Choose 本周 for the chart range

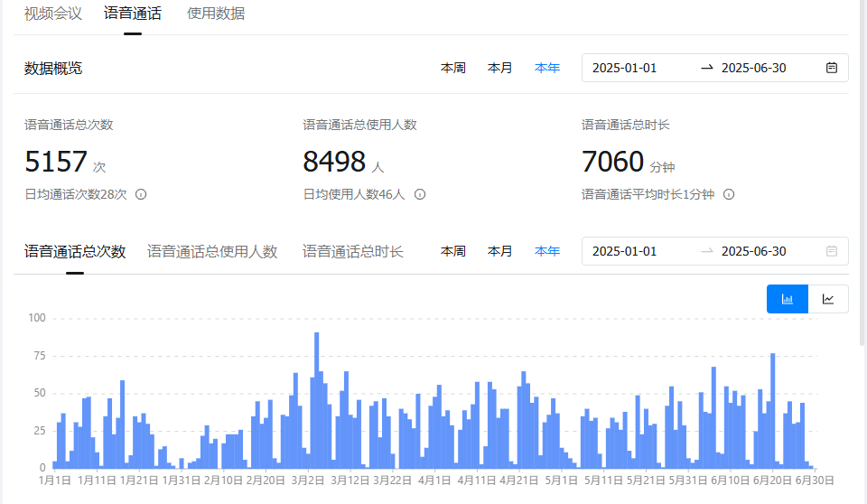452,251
